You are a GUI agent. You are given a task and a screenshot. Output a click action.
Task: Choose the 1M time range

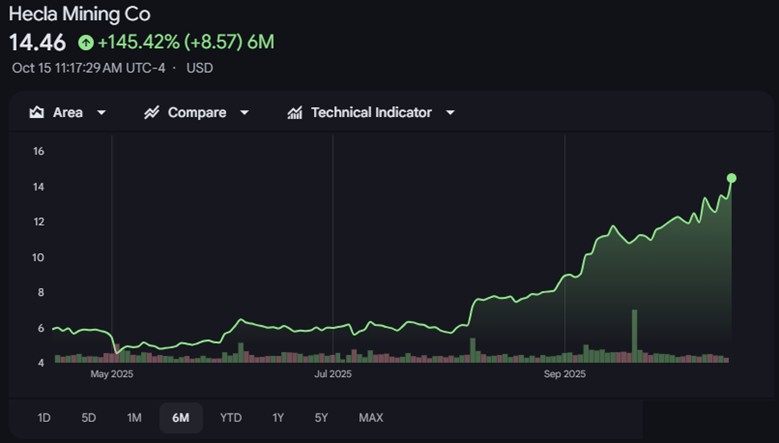point(134,417)
